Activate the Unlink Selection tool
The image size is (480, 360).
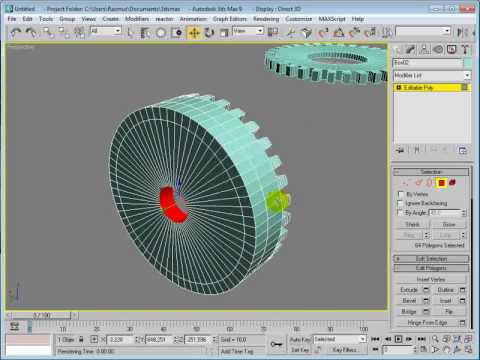click(x=64, y=32)
